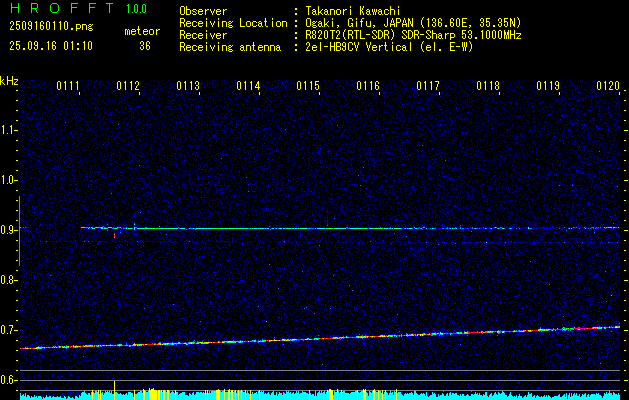The image size is (629, 400).
Task: Click the 0.9 kHz axis label
Action: [x=8, y=230]
